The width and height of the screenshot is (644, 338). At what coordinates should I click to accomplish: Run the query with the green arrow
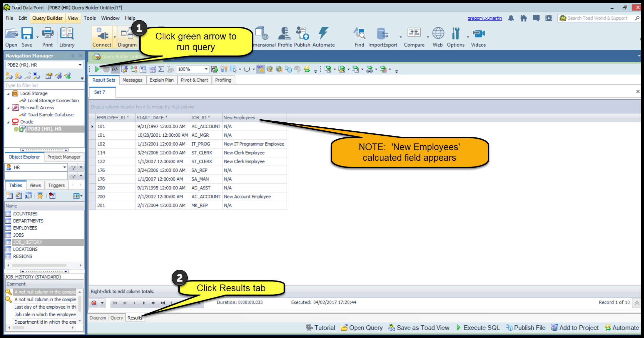coord(97,69)
